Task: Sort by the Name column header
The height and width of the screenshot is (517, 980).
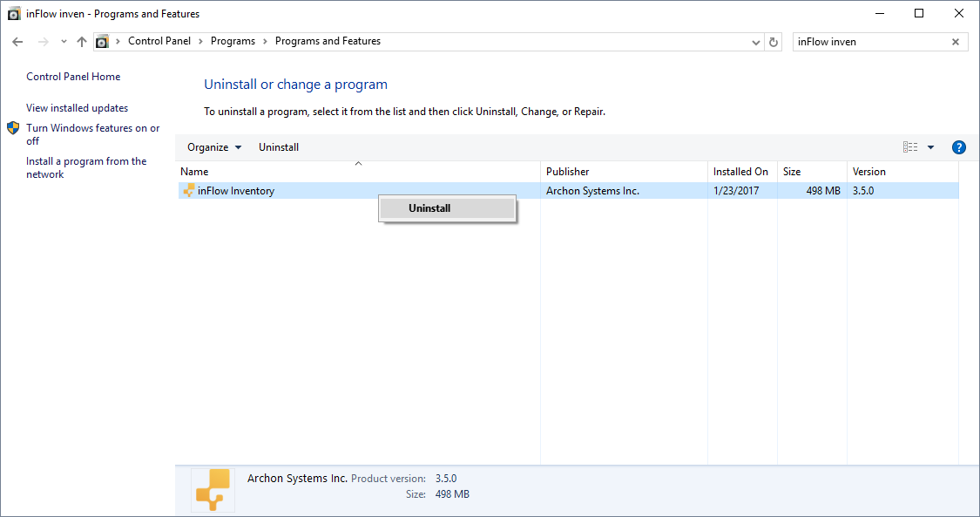Action: [x=359, y=171]
